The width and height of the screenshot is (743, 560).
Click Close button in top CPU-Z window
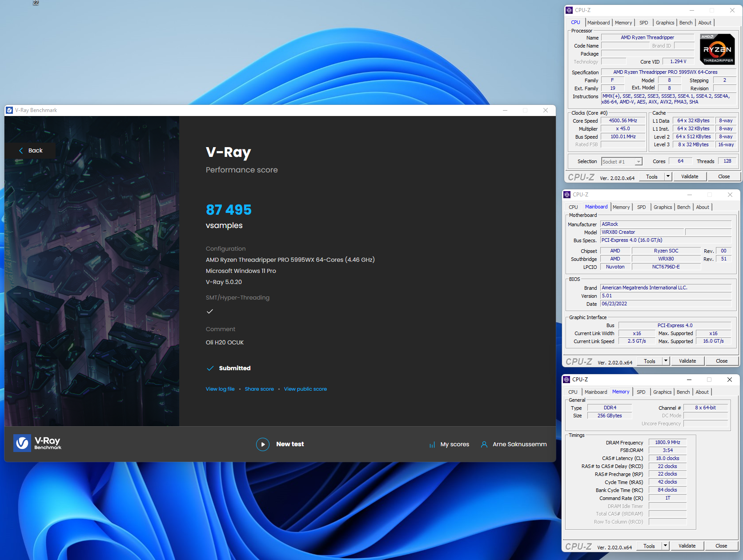tap(724, 176)
